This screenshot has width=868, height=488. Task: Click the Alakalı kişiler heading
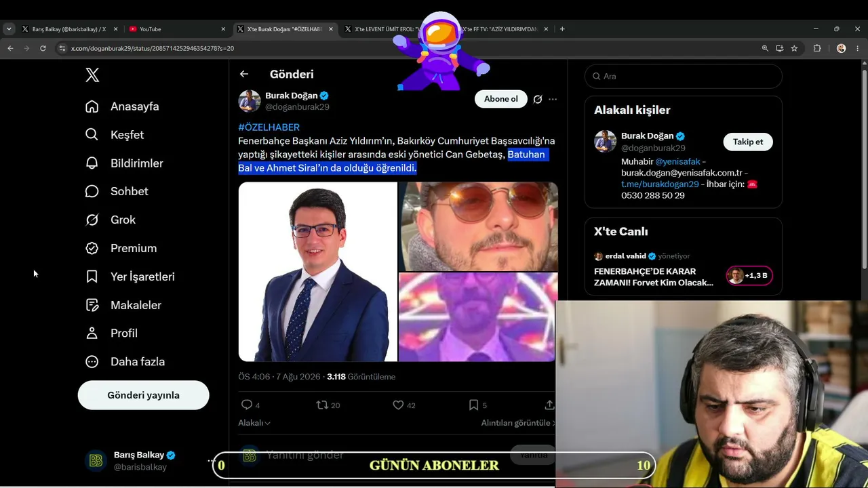632,110
